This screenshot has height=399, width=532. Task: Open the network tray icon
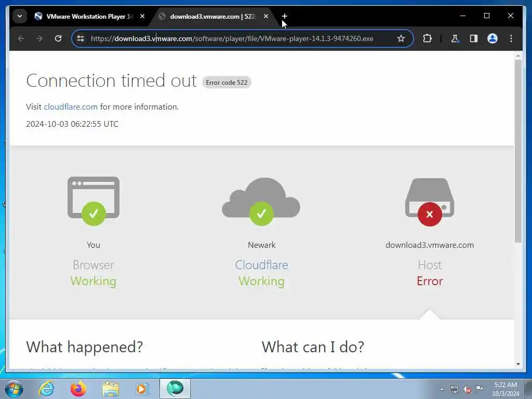[x=454, y=390]
